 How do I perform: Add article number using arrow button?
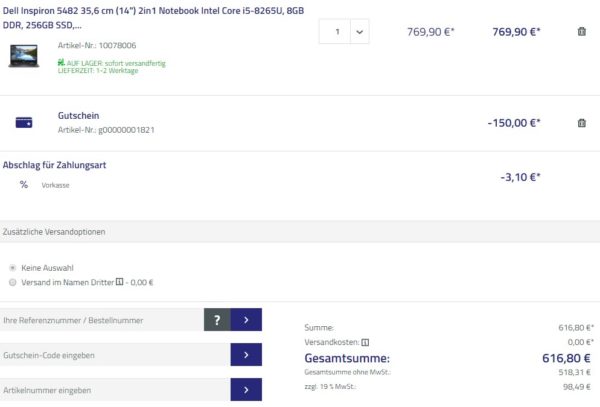(x=246, y=389)
